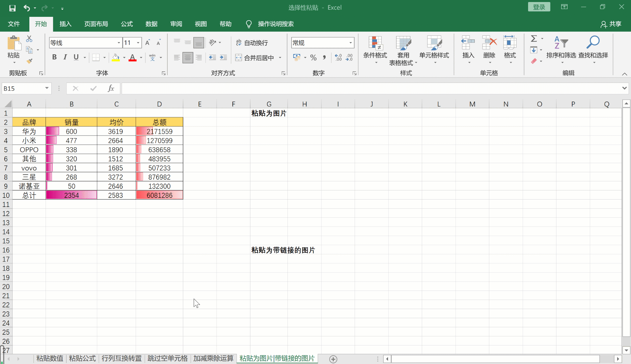Switch to the Data (数据) tab
Image resolution: width=631 pixels, height=364 pixels.
(x=152, y=24)
